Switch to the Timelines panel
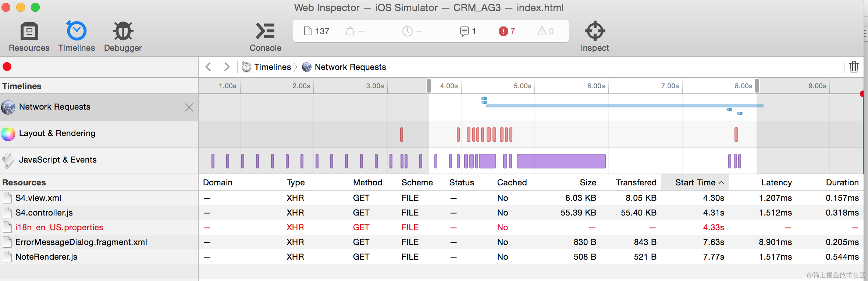The height and width of the screenshot is (281, 868). click(77, 36)
